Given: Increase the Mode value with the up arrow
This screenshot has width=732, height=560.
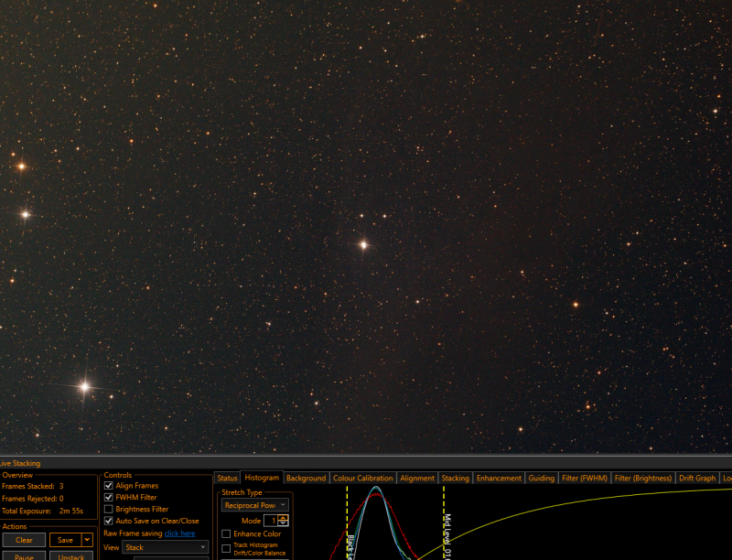Looking at the screenshot, I should click(284, 518).
